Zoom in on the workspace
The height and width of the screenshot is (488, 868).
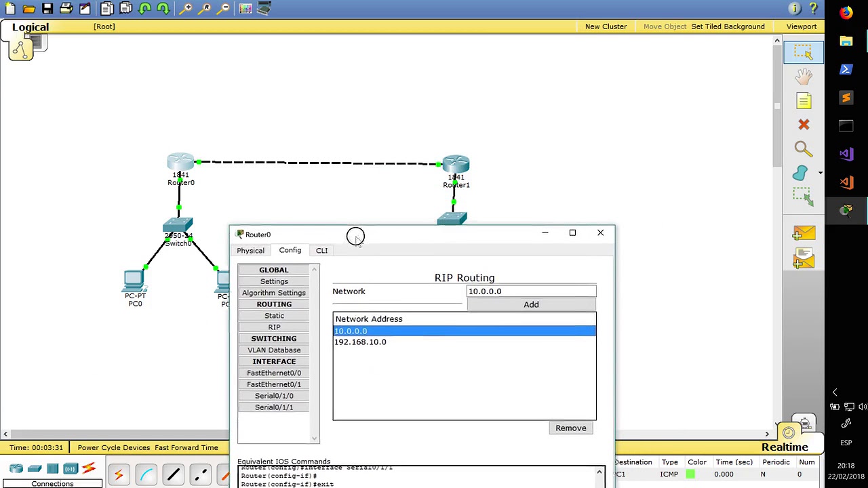(186, 9)
